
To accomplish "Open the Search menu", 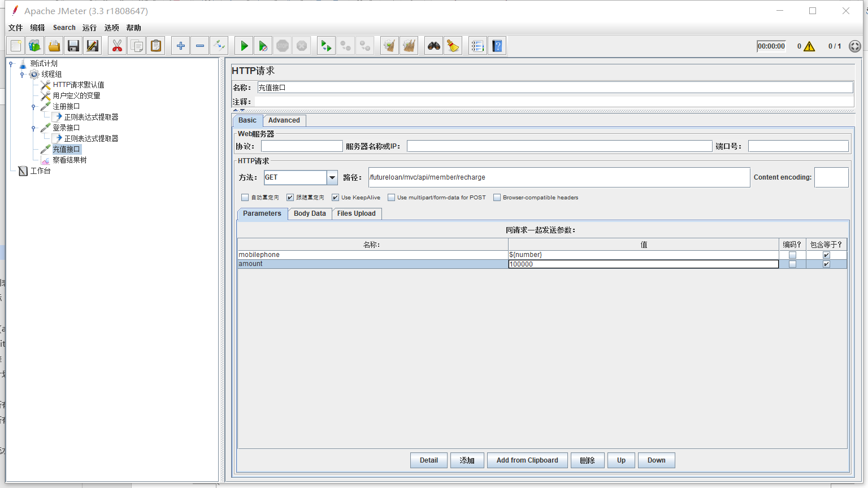I will (64, 28).
